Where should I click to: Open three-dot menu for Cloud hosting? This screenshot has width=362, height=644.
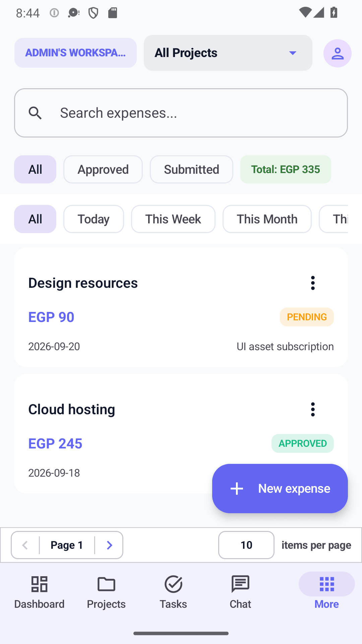click(313, 410)
